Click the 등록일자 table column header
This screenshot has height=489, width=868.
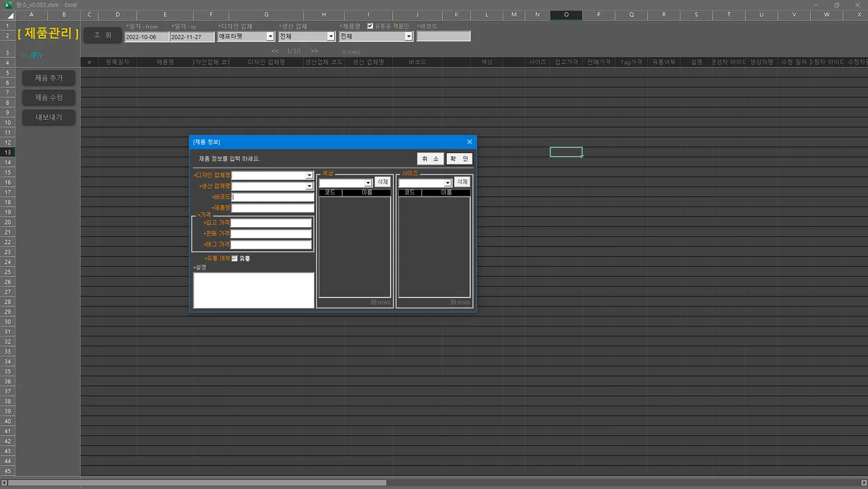[x=117, y=62]
